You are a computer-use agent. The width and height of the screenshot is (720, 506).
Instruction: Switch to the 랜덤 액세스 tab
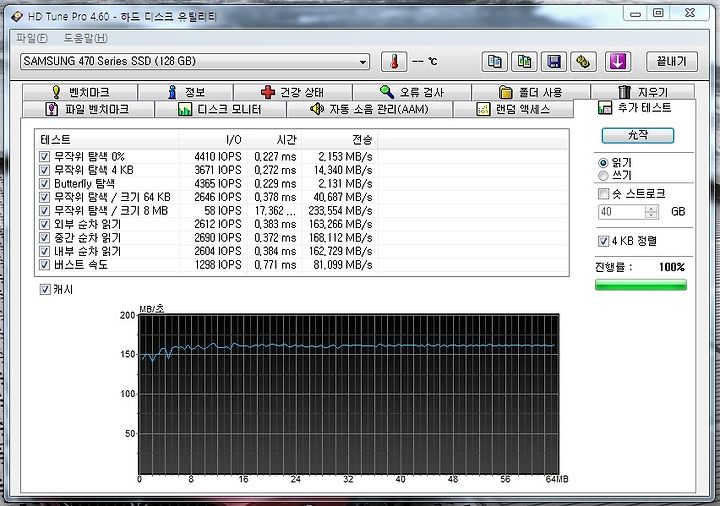[513, 109]
